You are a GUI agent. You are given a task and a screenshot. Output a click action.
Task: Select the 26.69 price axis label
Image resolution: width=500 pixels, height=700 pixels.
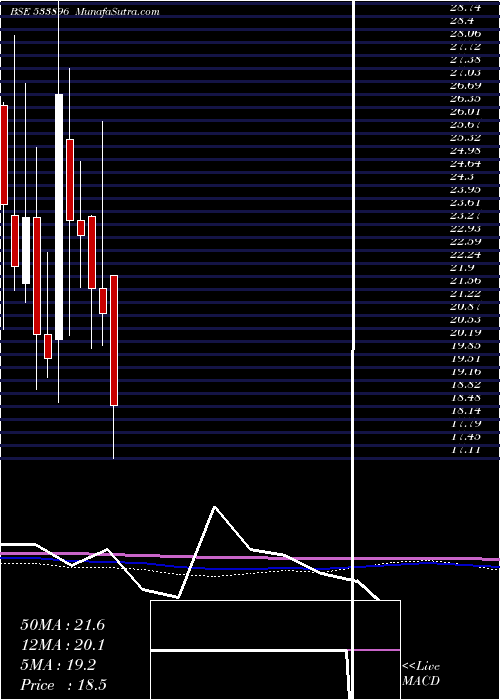pyautogui.click(x=466, y=85)
